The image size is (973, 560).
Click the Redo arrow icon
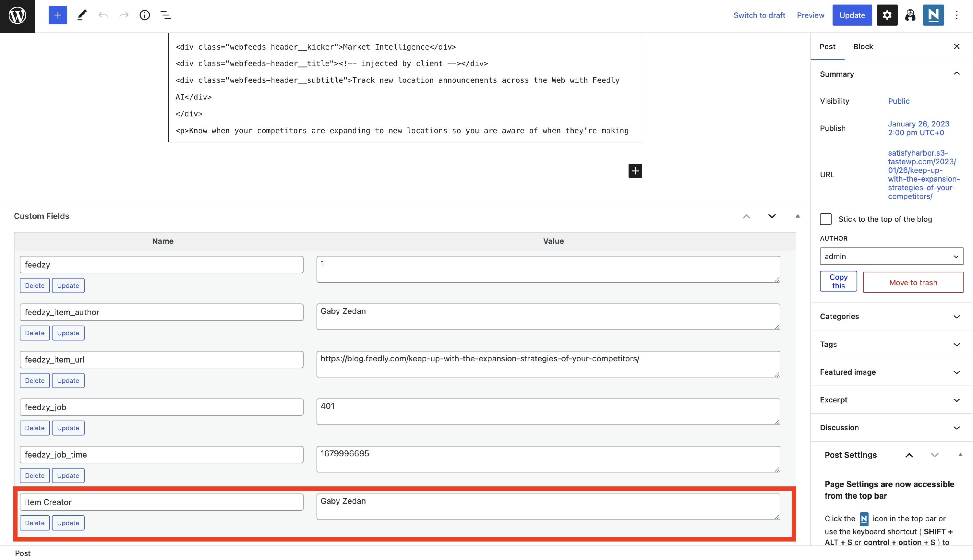point(124,15)
